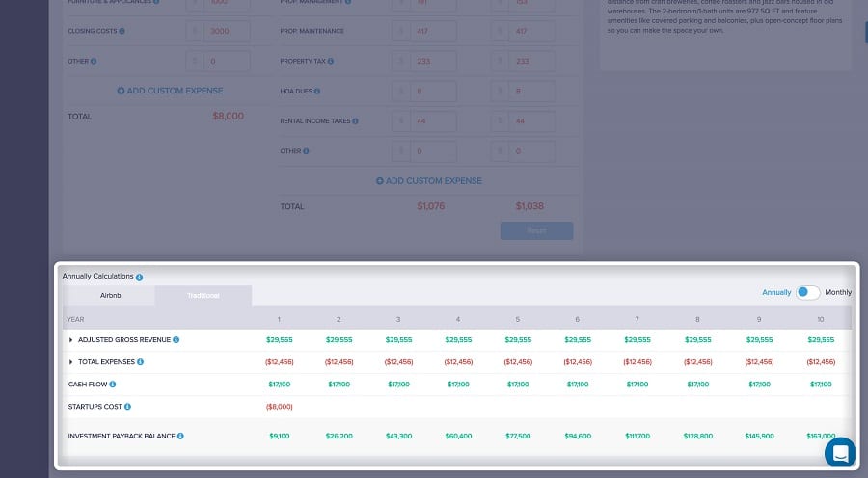Screen dimensions: 868x478
Task: Select the Traditional tab
Action: click(x=203, y=295)
